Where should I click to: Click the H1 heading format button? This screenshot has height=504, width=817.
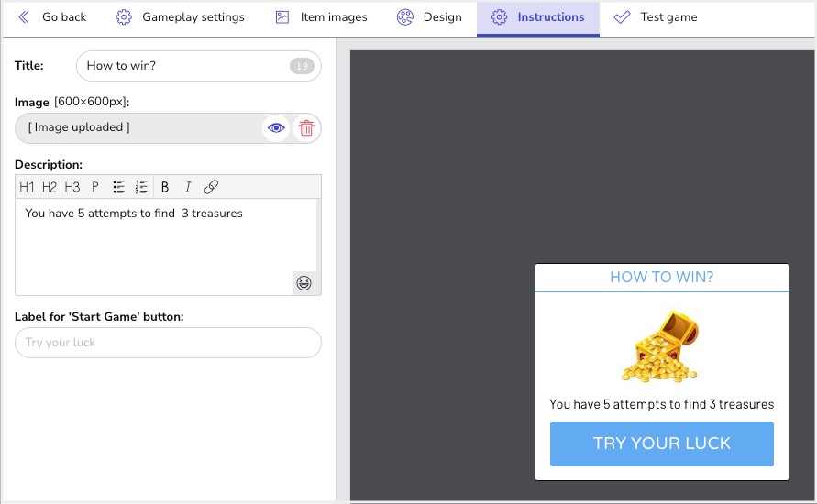pos(27,187)
